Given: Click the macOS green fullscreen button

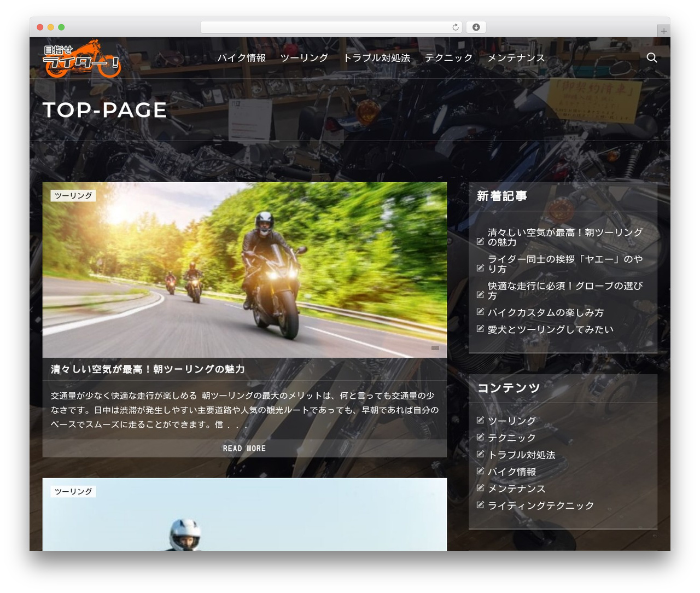Looking at the screenshot, I should click(61, 27).
